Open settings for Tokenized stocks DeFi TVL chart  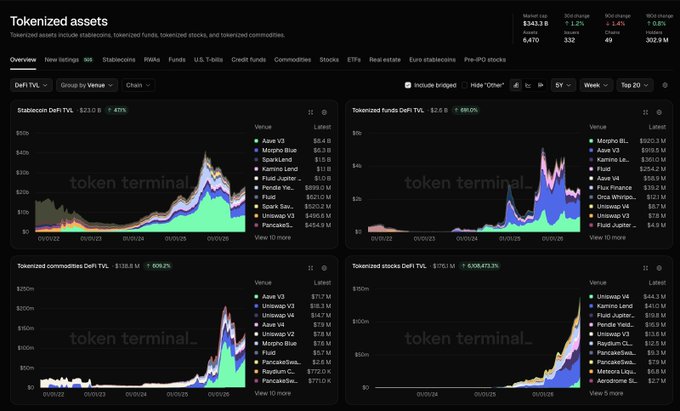659,268
